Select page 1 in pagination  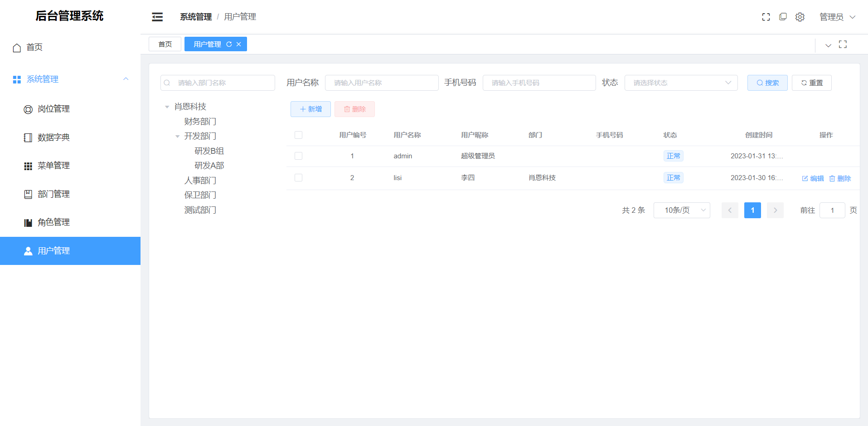pyautogui.click(x=752, y=210)
